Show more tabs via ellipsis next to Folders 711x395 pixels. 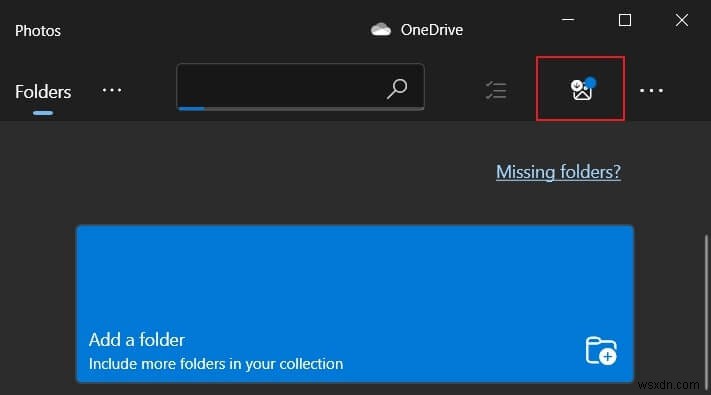click(112, 90)
